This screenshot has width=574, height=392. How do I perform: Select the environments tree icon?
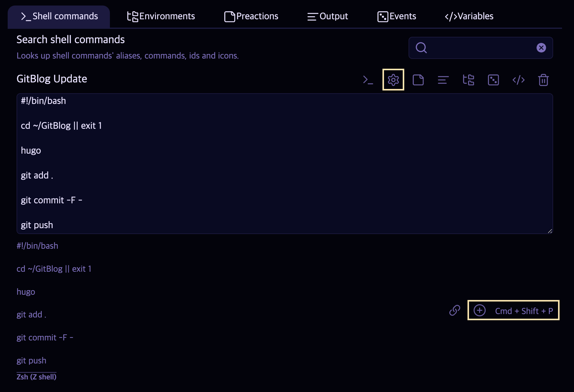coord(468,80)
